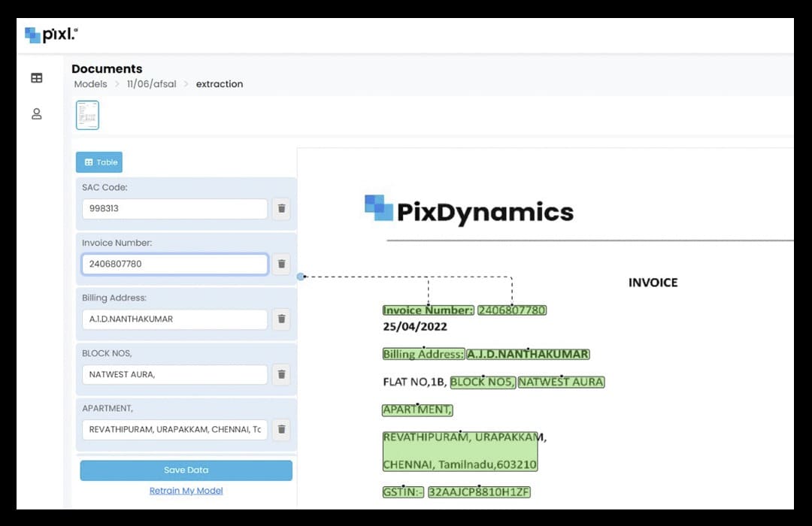Select highlighted A.J.D.NANTHAKUMAR in document

pyautogui.click(x=529, y=354)
